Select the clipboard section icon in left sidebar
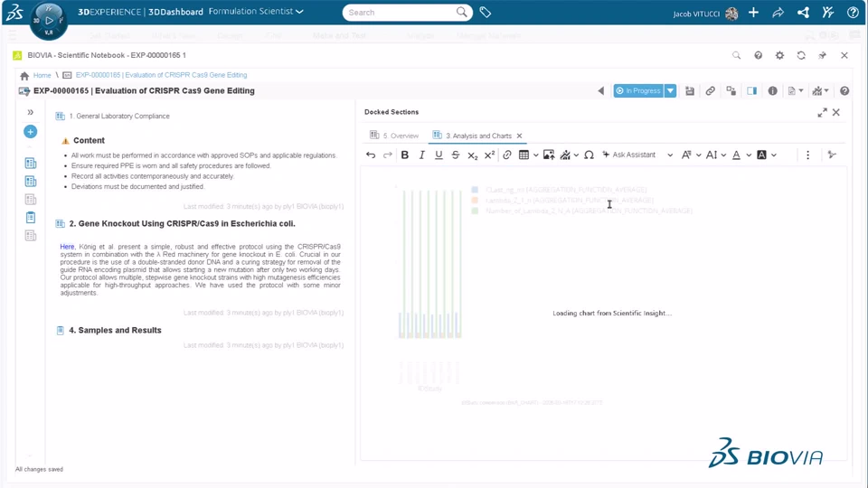The height and width of the screenshot is (488, 868). pos(31,218)
